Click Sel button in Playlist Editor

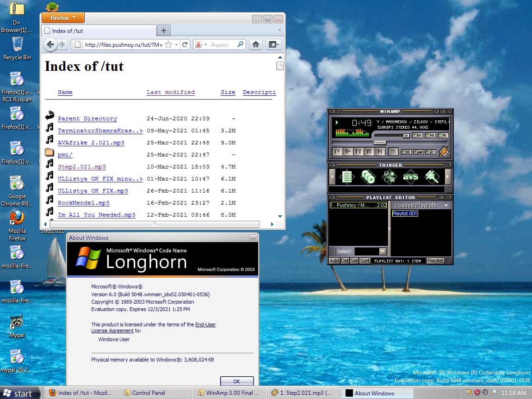pyautogui.click(x=354, y=261)
